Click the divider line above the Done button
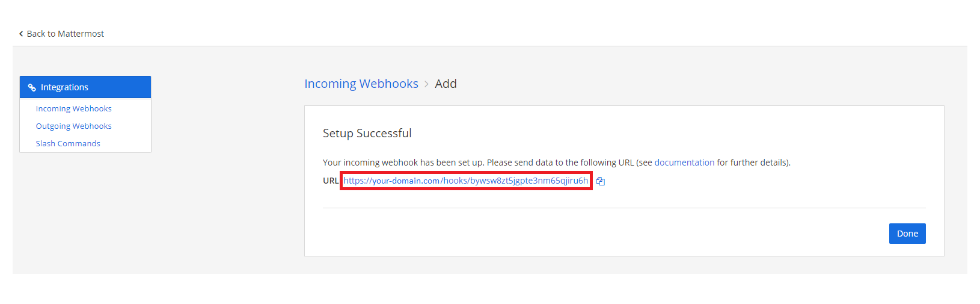The height and width of the screenshot is (304, 980). tap(624, 208)
